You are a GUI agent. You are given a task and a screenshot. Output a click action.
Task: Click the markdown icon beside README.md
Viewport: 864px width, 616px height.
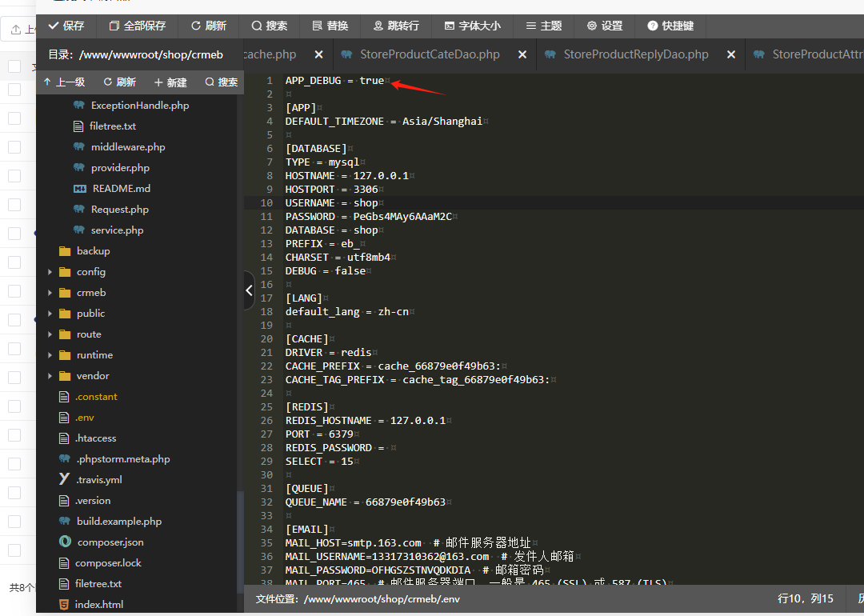pyautogui.click(x=79, y=189)
